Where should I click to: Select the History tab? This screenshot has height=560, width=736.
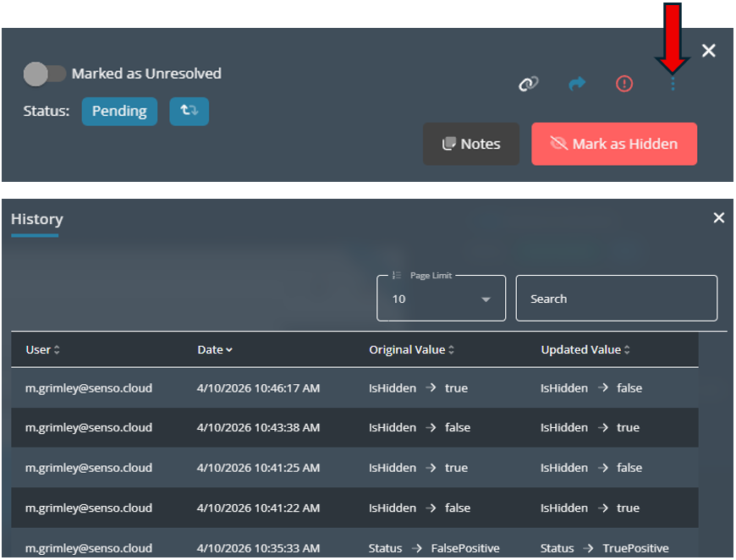37,219
